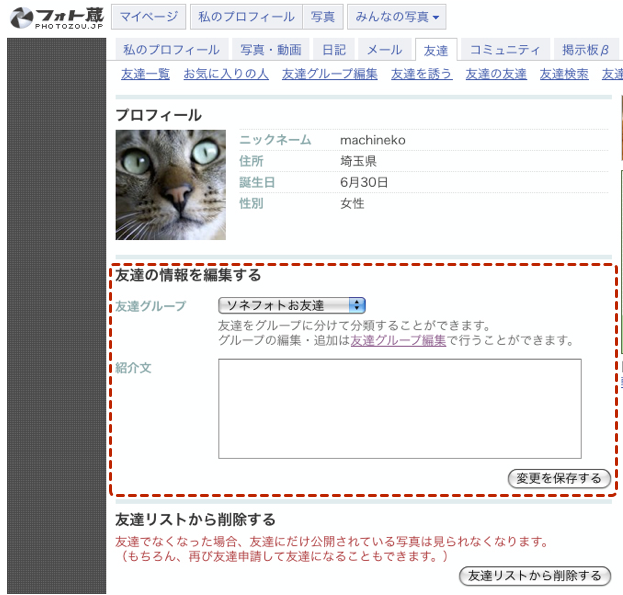Open 私のプロフィール in top navigation
This screenshot has width=623, height=595.
tap(246, 17)
